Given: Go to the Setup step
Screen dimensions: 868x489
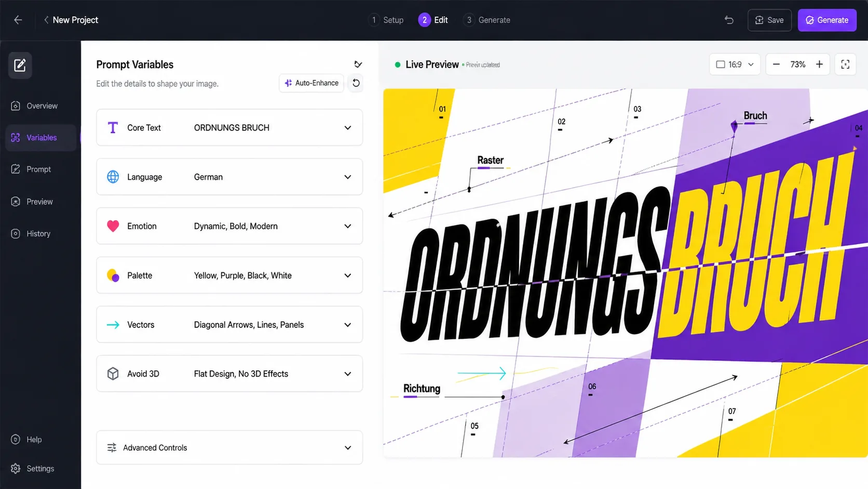Looking at the screenshot, I should pos(386,20).
